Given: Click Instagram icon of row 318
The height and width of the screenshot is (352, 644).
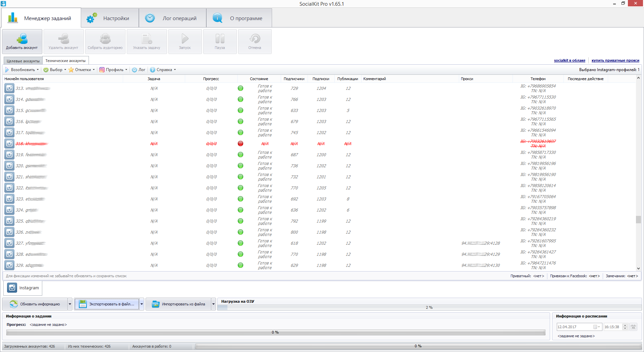Looking at the screenshot, I should pyautogui.click(x=9, y=143).
